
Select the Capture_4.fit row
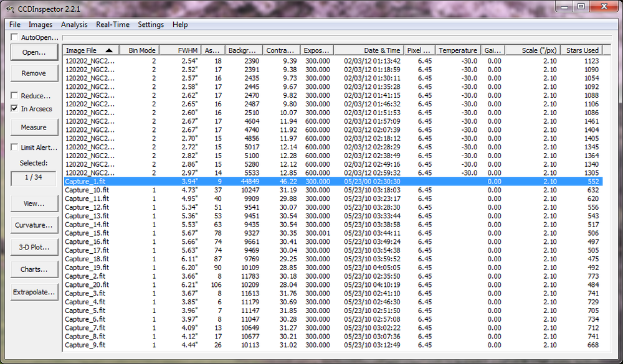[333, 302]
